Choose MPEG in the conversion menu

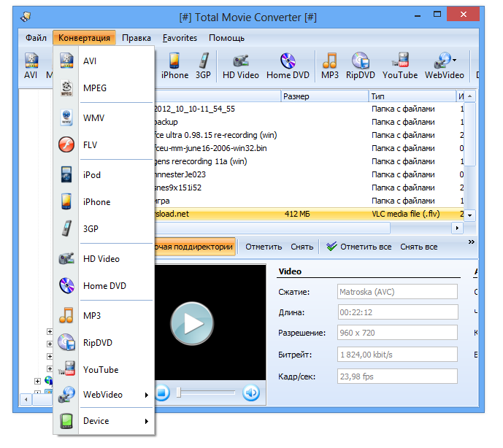[x=104, y=88]
